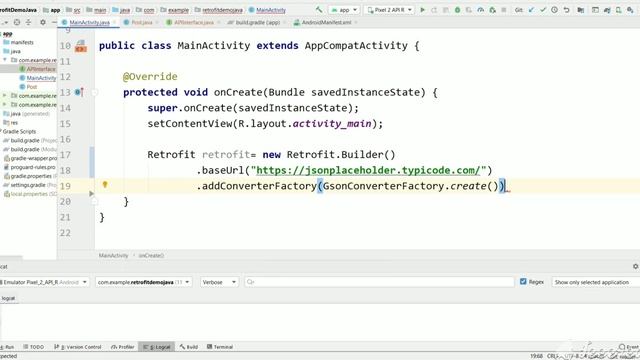
Task: Open Build tool window tab
Action: pos(189,347)
